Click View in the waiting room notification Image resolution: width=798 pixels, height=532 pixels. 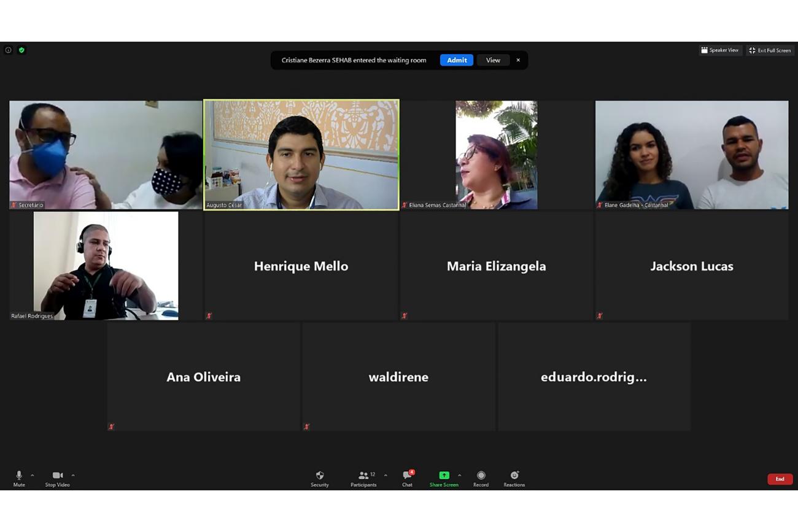(493, 60)
